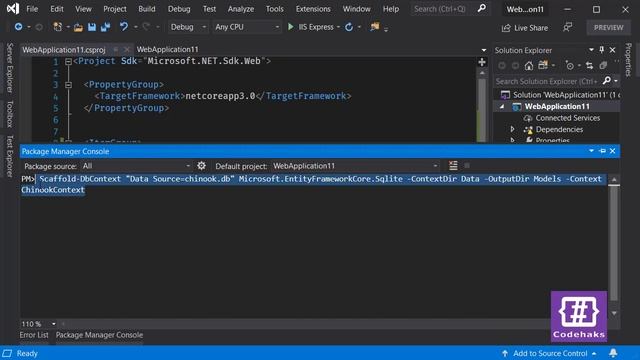Viewport: 640px width, 360px height.
Task: Collapse the Project element on line 1
Action: [x=68, y=62]
